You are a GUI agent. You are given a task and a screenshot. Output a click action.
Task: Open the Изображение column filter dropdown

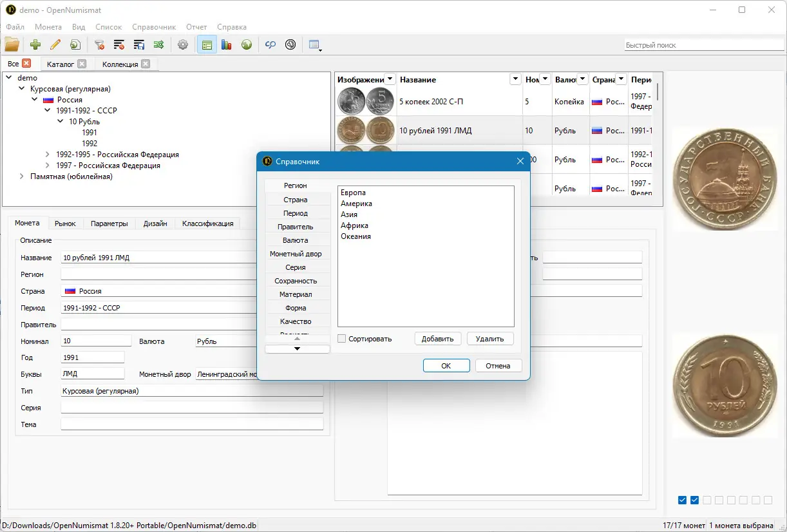pyautogui.click(x=390, y=79)
